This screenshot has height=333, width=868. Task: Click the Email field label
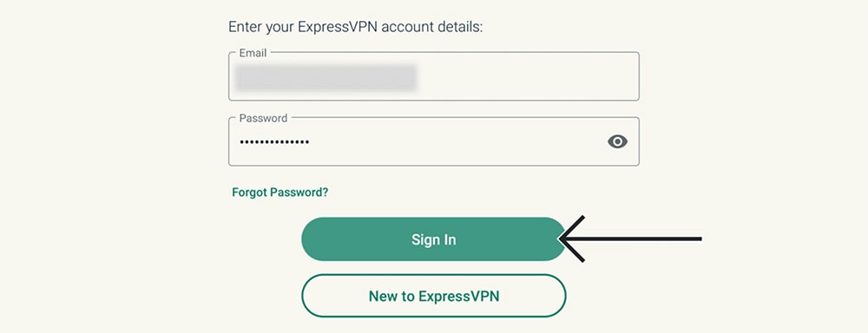[x=253, y=53]
